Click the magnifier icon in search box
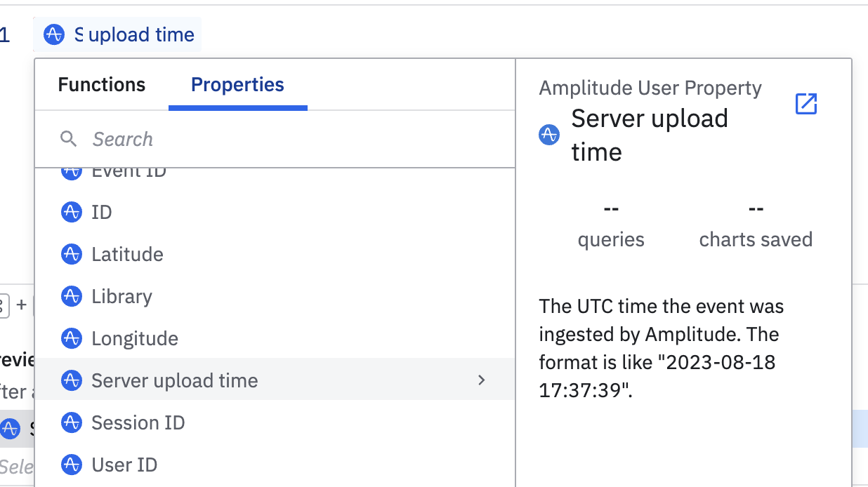The width and height of the screenshot is (868, 487). point(68,139)
